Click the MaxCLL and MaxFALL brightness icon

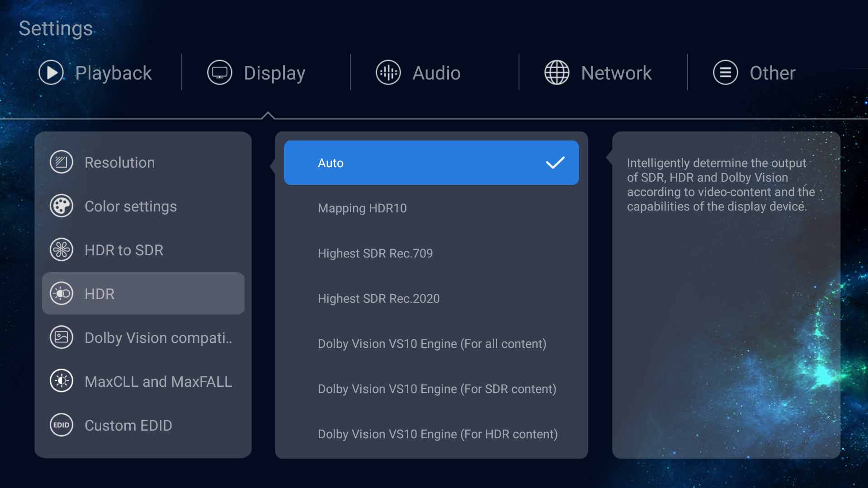point(61,381)
